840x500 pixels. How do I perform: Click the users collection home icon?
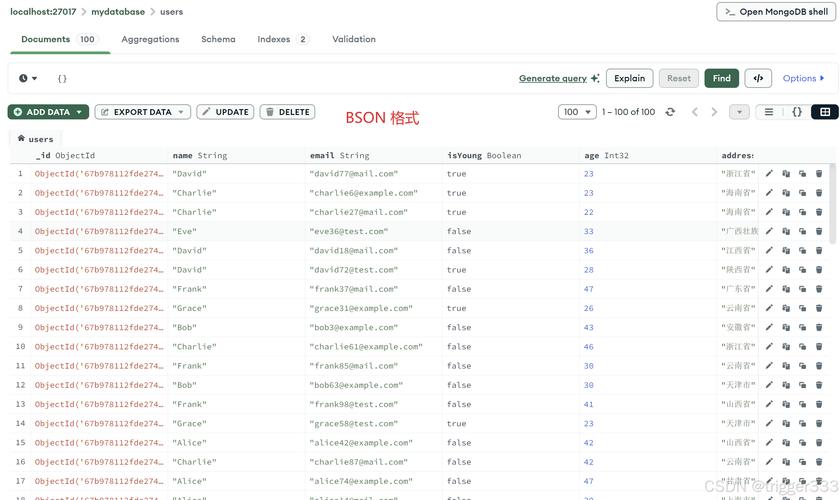click(x=21, y=138)
